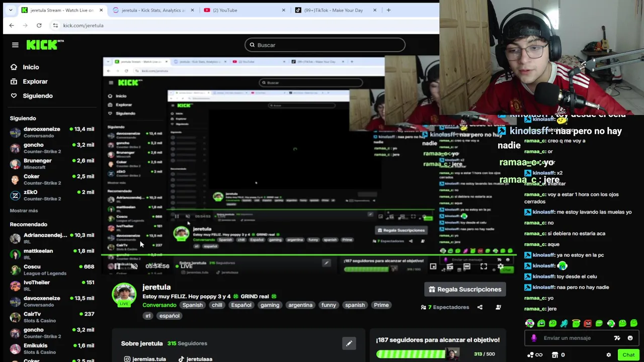Click the channel points infinity icon
The image size is (644, 362).
pos(535,355)
